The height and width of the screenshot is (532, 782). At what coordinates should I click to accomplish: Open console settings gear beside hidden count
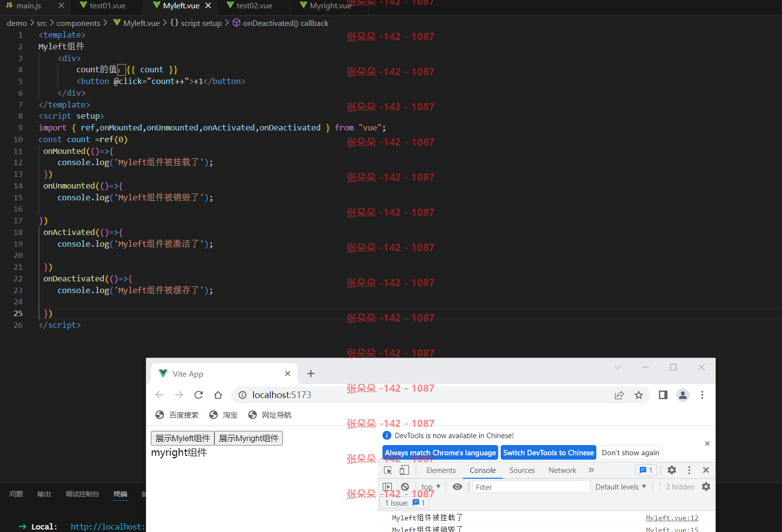tap(706, 487)
